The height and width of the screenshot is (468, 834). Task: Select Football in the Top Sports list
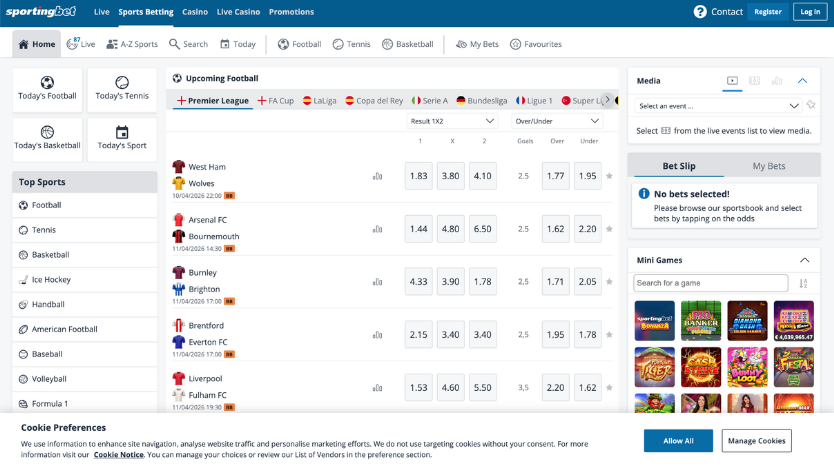point(85,205)
